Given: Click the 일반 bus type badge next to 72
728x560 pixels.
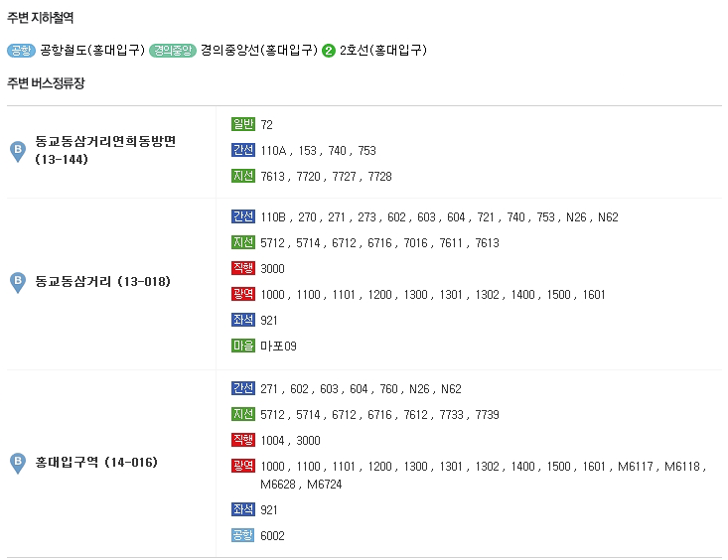Looking at the screenshot, I should 242,124.
